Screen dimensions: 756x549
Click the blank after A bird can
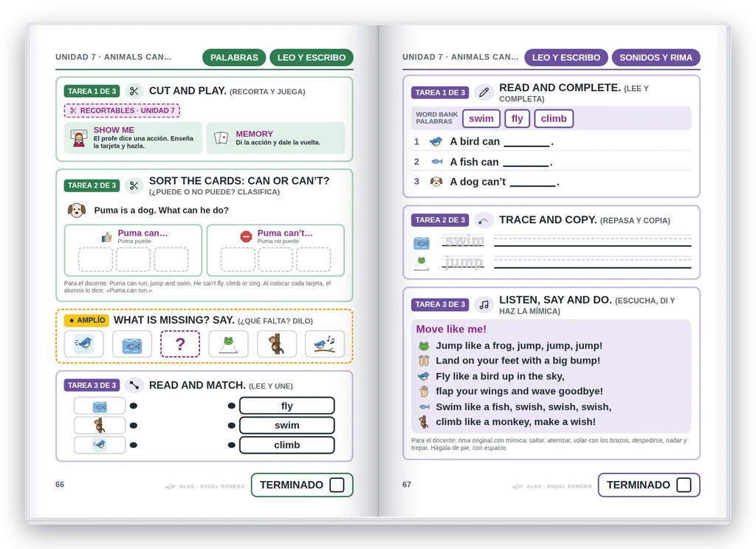point(526,143)
